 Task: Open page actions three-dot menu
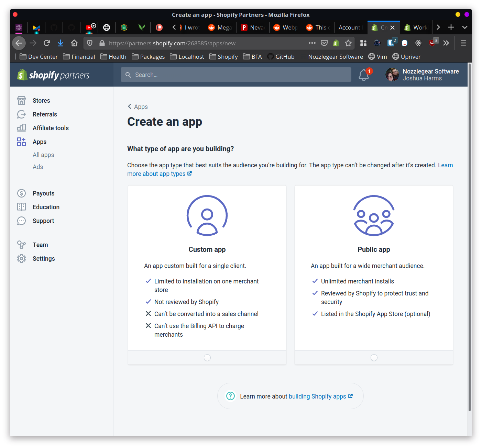pos(312,43)
